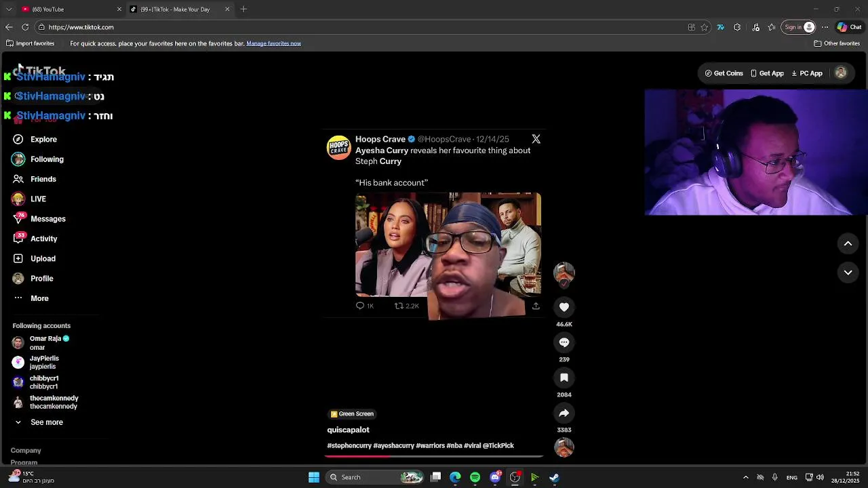Screen dimensions: 868x488
Task: Click Import favorites on favorites bar
Action: (30, 43)
